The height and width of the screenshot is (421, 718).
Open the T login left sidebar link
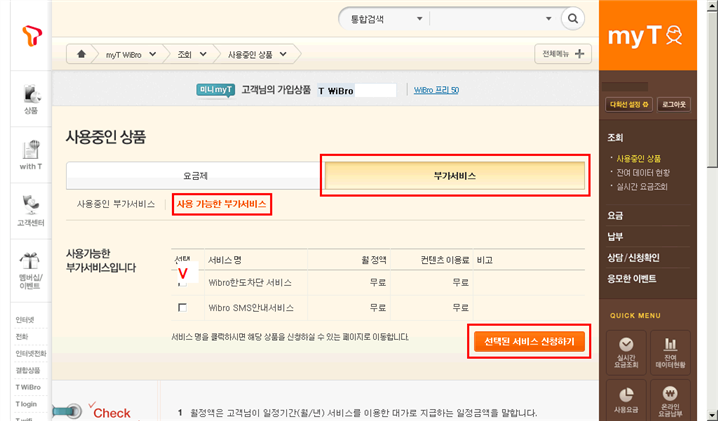pos(26,404)
